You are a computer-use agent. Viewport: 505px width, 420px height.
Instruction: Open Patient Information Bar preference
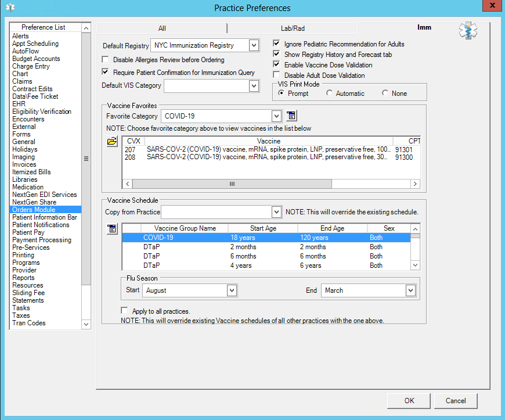click(45, 217)
